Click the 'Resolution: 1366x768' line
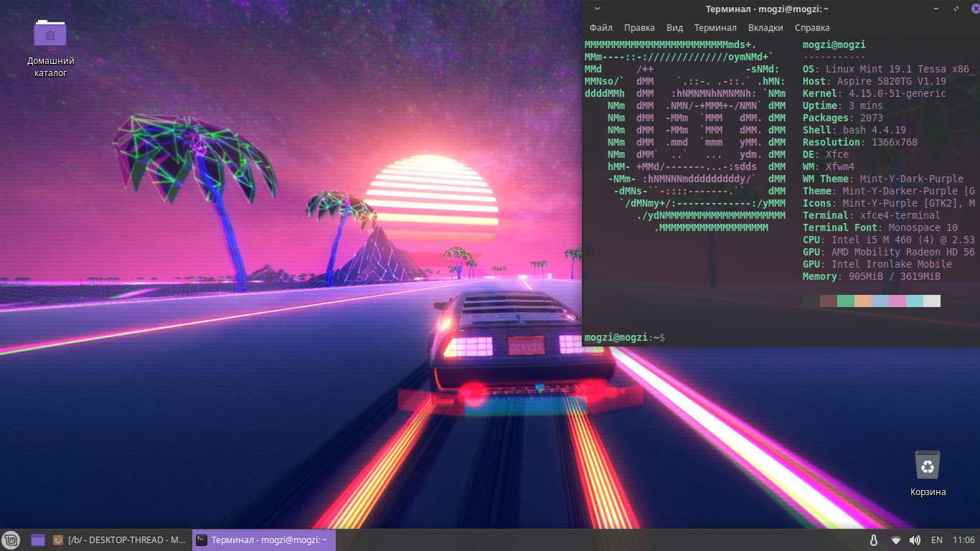The height and width of the screenshot is (551, 980). [x=860, y=143]
